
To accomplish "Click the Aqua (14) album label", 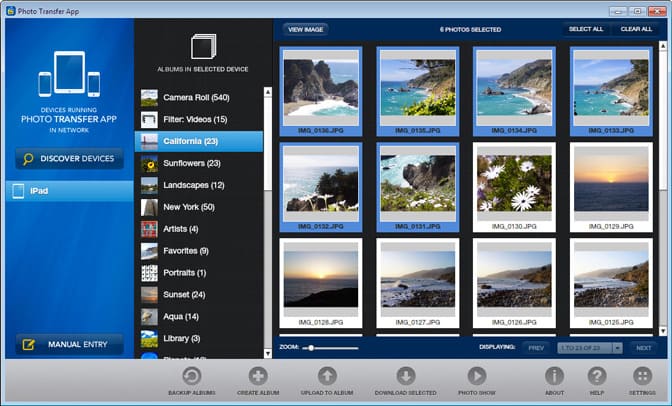I will click(x=181, y=316).
